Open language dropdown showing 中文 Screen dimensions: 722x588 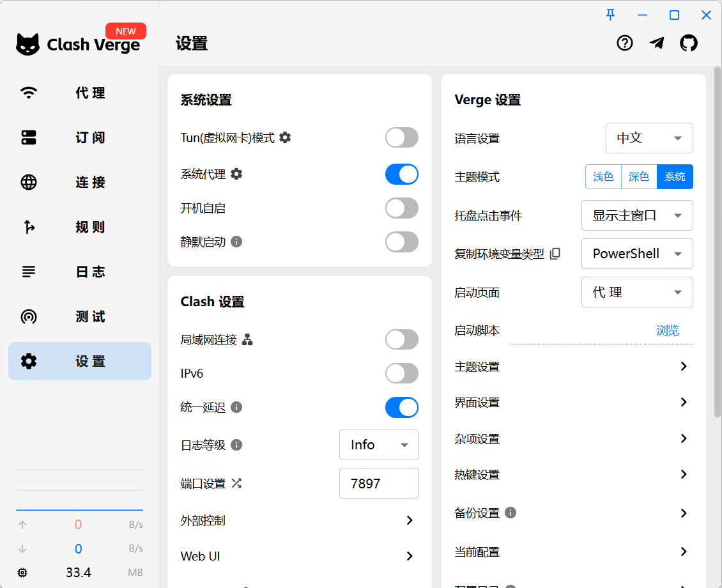[x=649, y=137]
